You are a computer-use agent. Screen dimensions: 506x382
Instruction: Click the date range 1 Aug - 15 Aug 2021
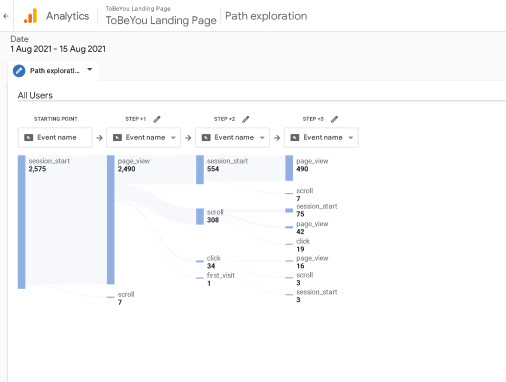tap(58, 49)
